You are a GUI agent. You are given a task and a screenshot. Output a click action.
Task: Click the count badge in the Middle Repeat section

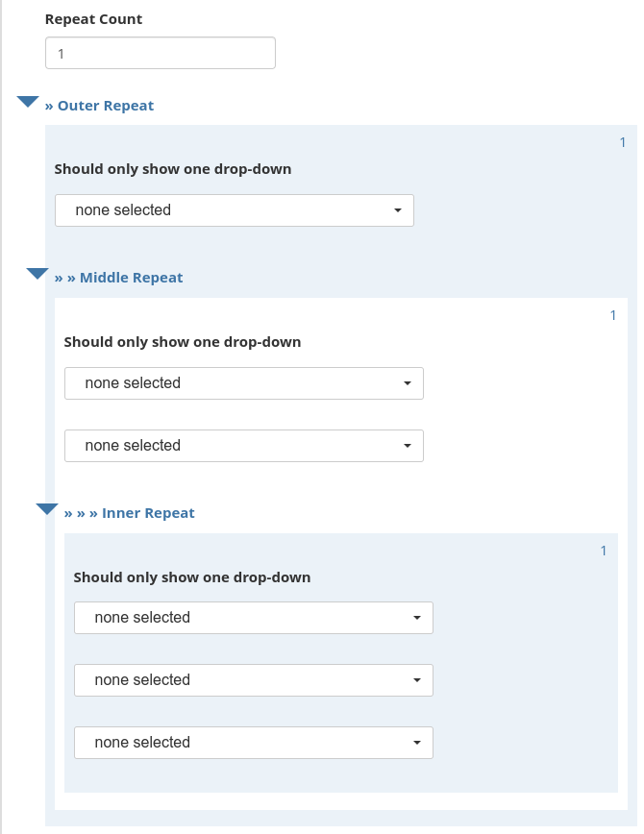612,314
